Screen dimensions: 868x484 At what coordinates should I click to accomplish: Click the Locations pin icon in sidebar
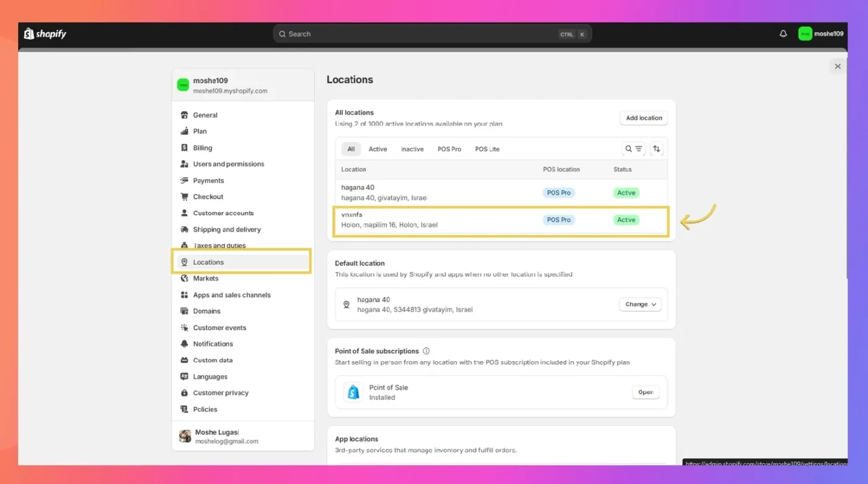coord(184,262)
